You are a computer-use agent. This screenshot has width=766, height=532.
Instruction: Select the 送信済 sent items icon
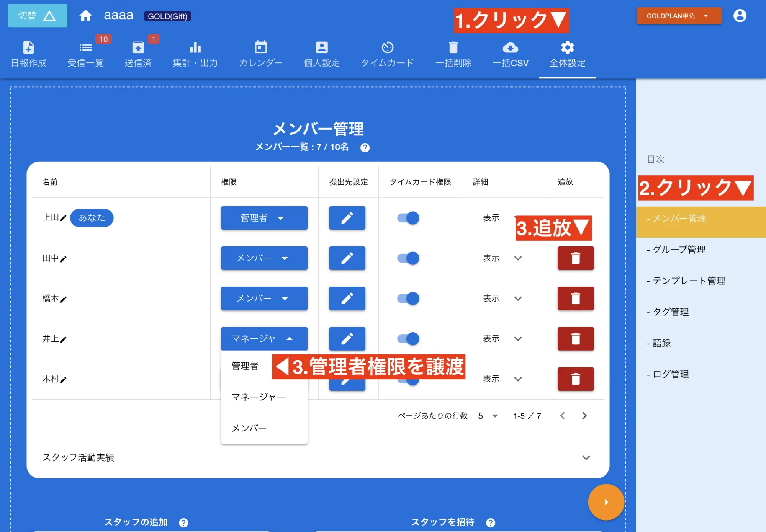point(139,54)
